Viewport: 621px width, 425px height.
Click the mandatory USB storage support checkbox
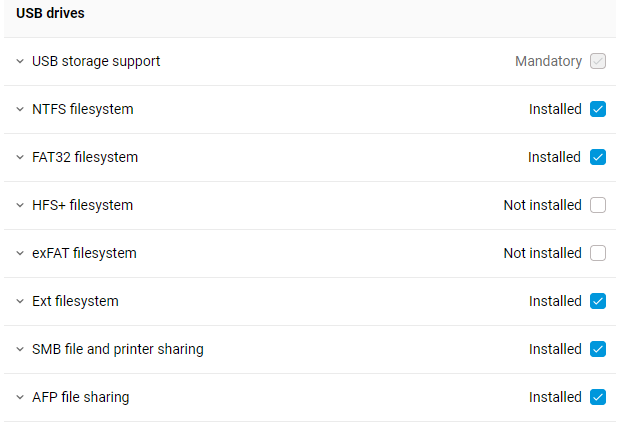tap(598, 61)
